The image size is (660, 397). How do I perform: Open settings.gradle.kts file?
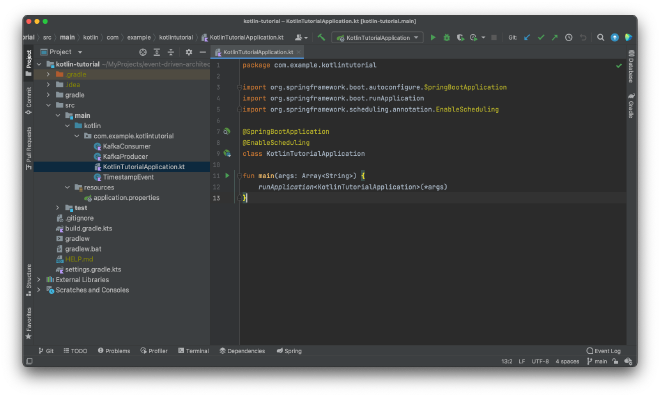tap(88, 269)
